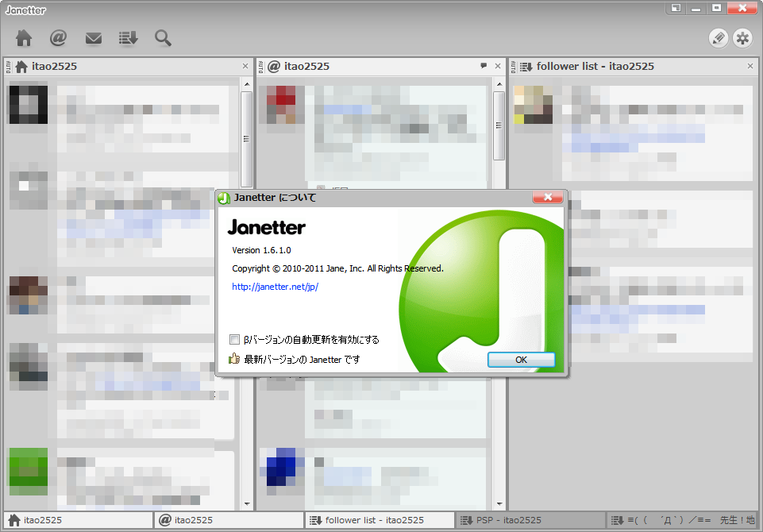Click list icon in follower list column header
Viewport: 763px width, 532px height.
tap(526, 67)
